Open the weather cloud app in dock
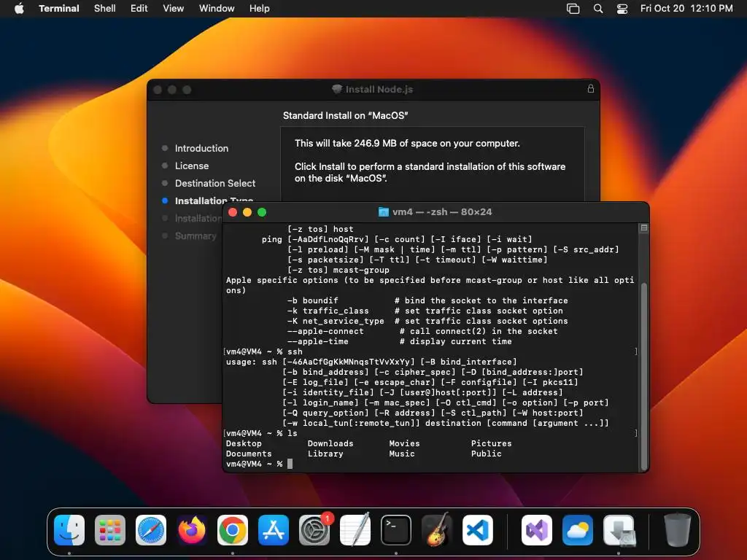Screen dimensions: 747x560 point(578,530)
